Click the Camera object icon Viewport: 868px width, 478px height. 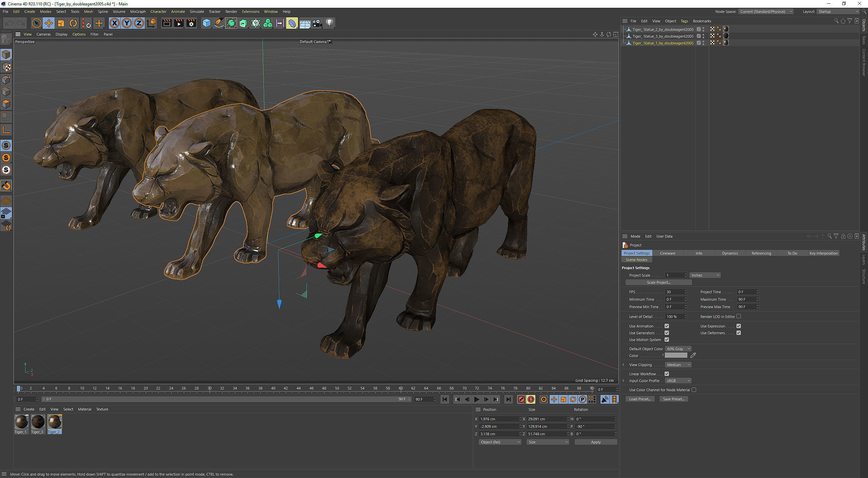point(317,23)
